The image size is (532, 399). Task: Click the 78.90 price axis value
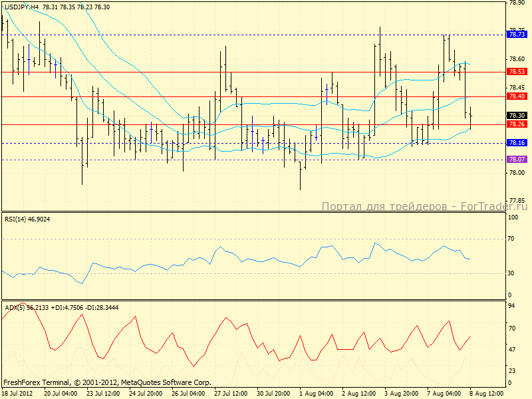[516, 2]
